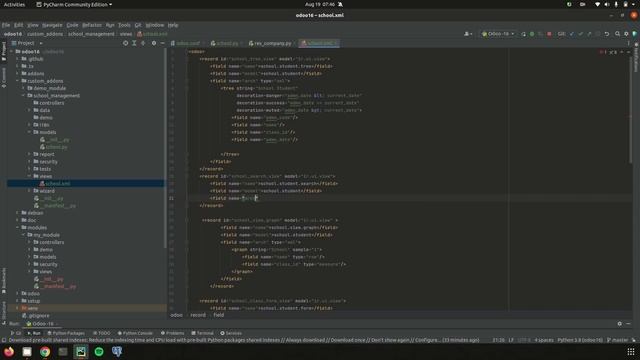This screenshot has height=360, width=640.
Task: Open PyCharm icon in the dock
Action: [81, 351]
